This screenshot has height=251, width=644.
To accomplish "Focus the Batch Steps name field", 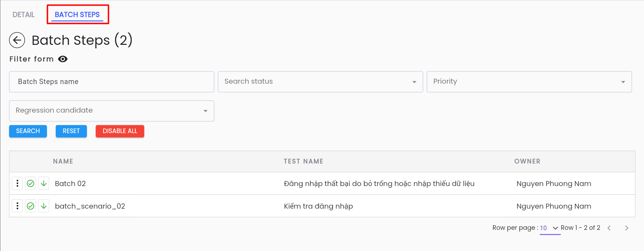I will point(111,82).
